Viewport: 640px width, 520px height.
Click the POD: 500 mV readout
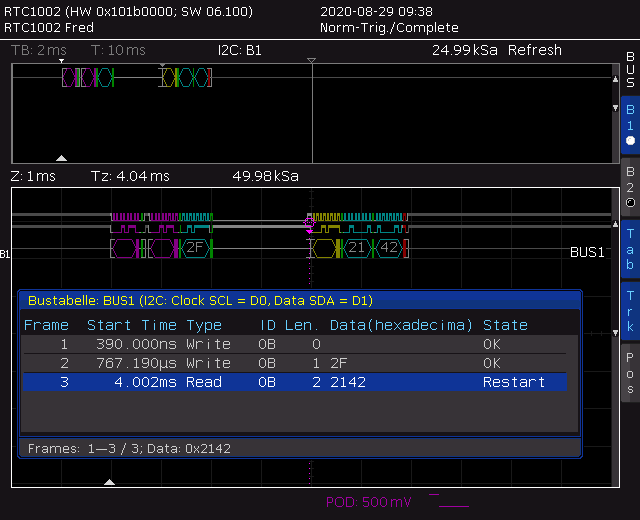pyautogui.click(x=369, y=502)
